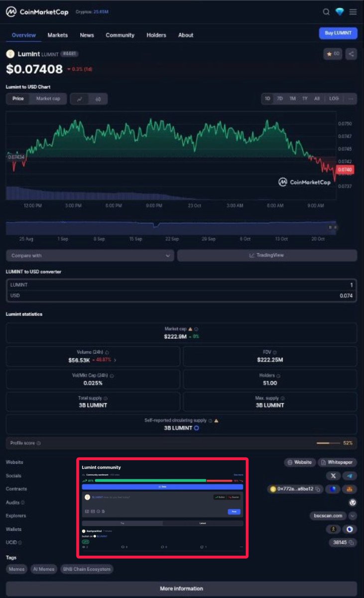Click the USD converter input field
This screenshot has height=598, width=364.
[182, 296]
